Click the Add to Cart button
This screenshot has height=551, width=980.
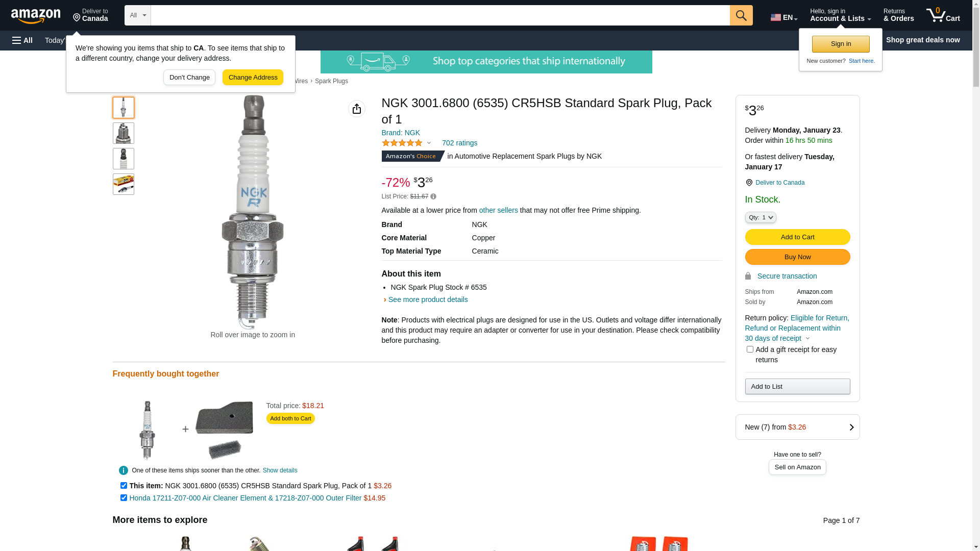(x=797, y=237)
